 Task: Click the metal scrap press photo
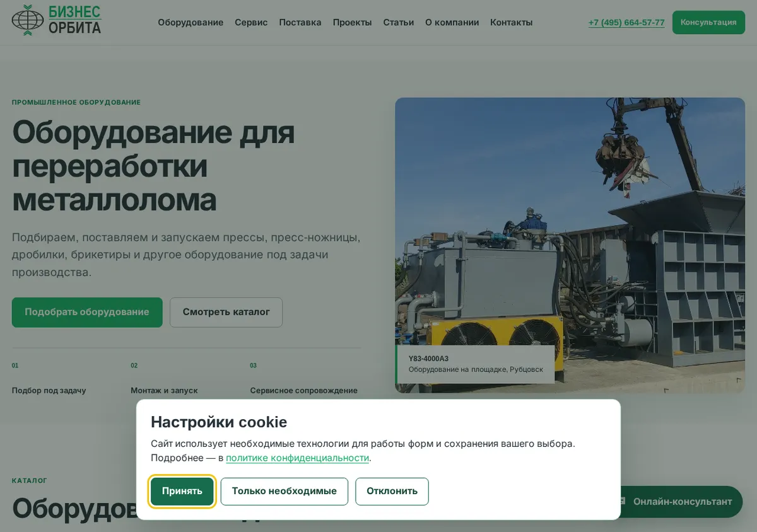pyautogui.click(x=570, y=245)
